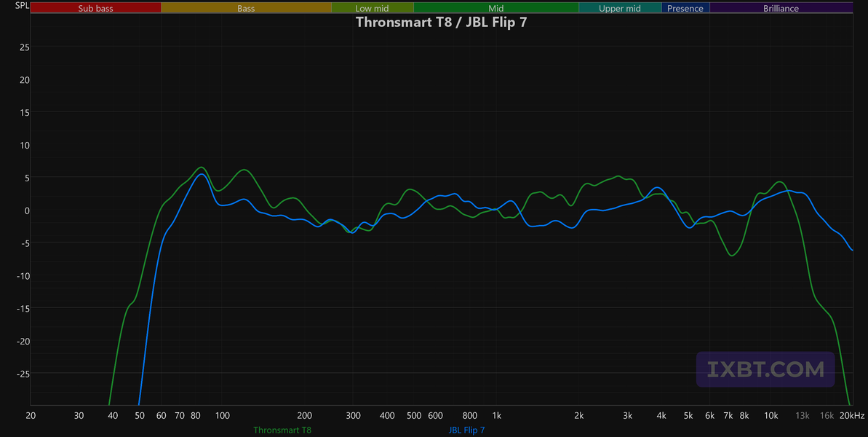Select the 15 tick on the SPL axis
Screen dimensions: 868x437
point(24,112)
